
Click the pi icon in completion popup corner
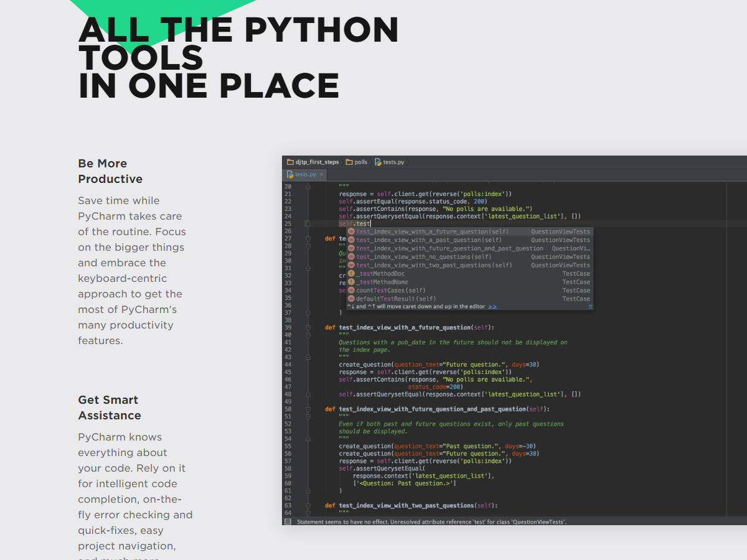pos(590,307)
